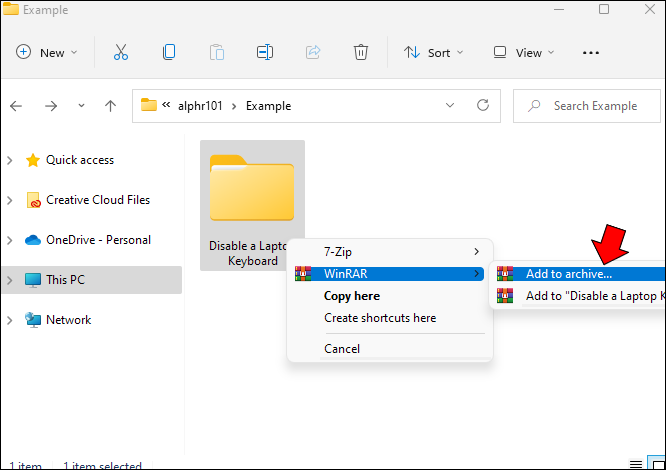The height and width of the screenshot is (470, 666).
Task: Expand the Quick access tree node
Action: click(10, 160)
